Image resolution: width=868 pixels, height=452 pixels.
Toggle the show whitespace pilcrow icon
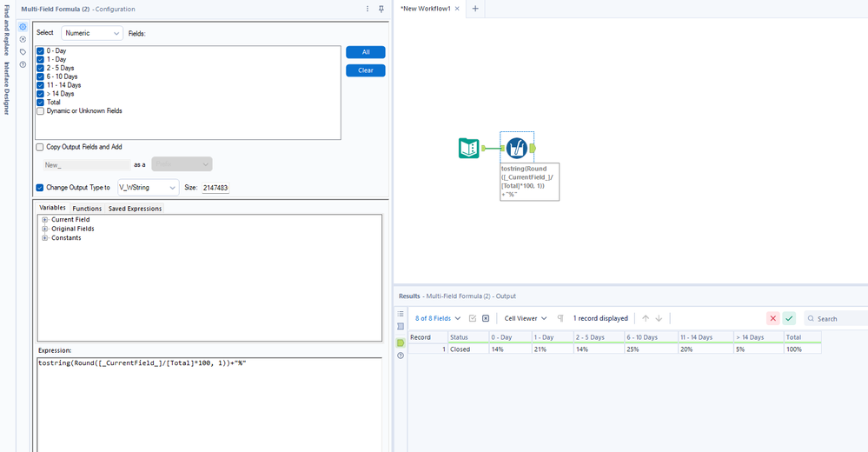coord(560,318)
